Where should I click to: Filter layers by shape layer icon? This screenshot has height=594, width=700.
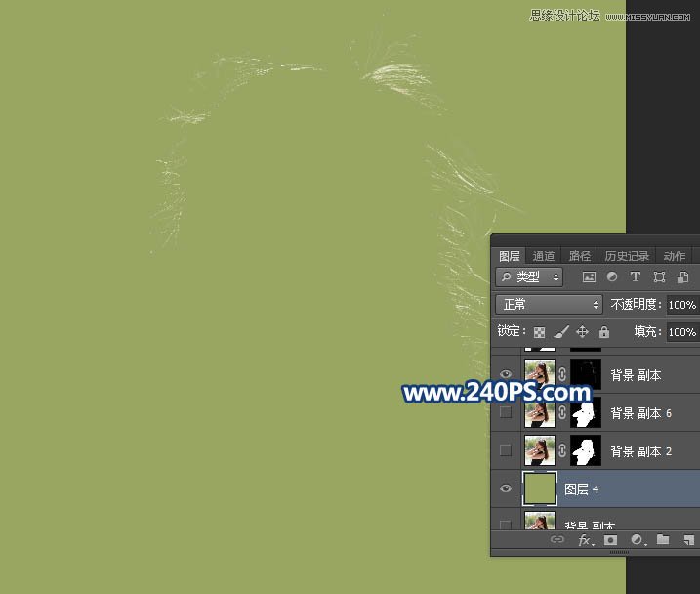click(659, 277)
